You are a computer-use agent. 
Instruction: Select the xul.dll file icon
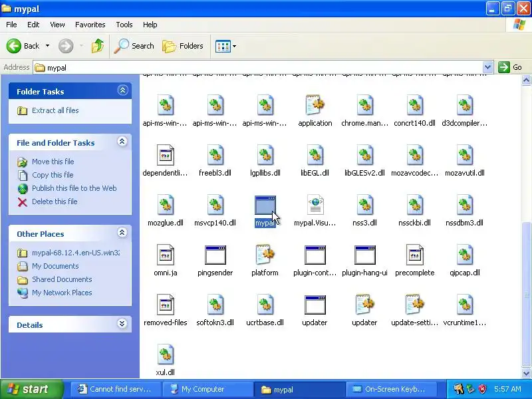click(x=165, y=354)
